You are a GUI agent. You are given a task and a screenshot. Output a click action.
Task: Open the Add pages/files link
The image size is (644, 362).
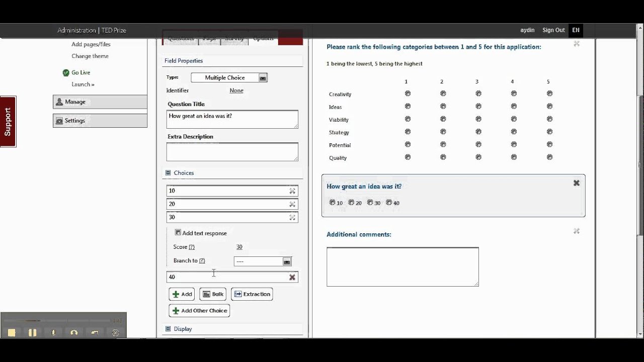pyautogui.click(x=91, y=44)
